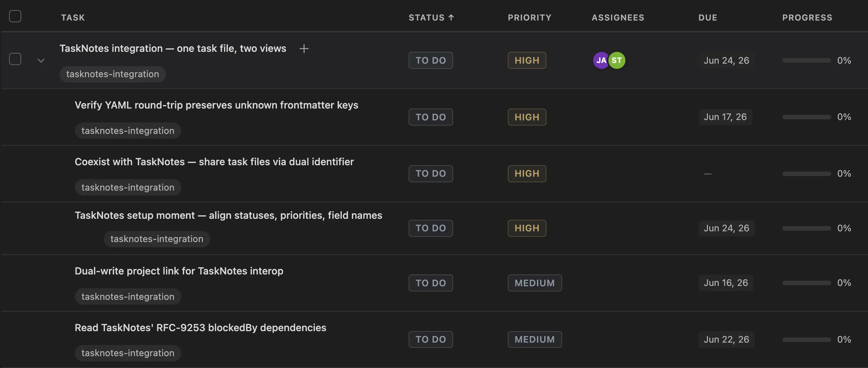Click the 0% progress value of Verify YAML task

[844, 117]
